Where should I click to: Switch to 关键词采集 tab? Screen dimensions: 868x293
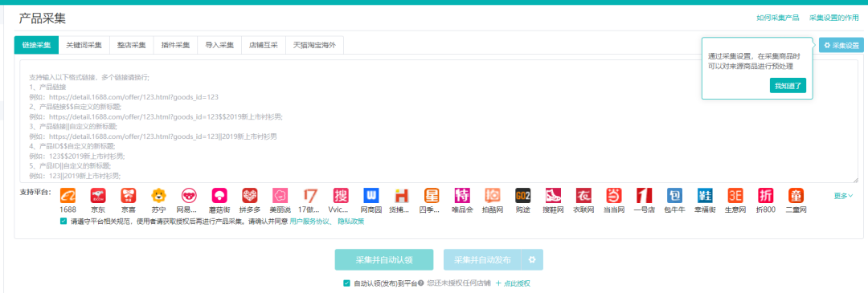pyautogui.click(x=84, y=45)
